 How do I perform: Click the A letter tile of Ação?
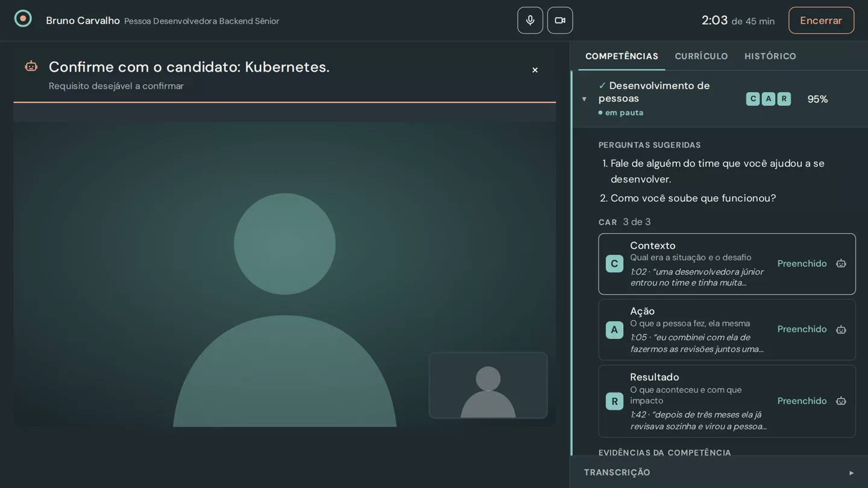tap(614, 330)
